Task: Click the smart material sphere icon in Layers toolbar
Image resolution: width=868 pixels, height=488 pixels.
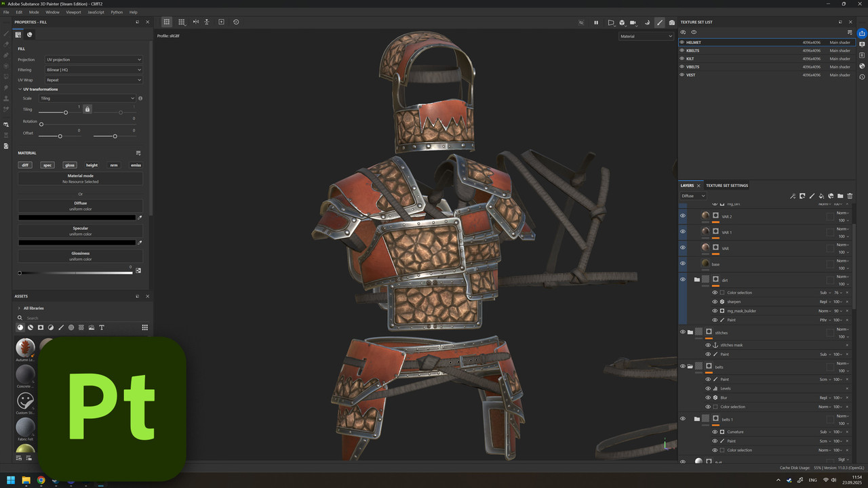Action: coord(831,196)
